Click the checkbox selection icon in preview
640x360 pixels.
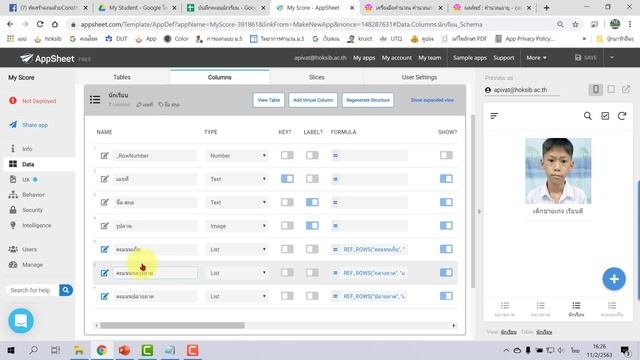pos(605,116)
